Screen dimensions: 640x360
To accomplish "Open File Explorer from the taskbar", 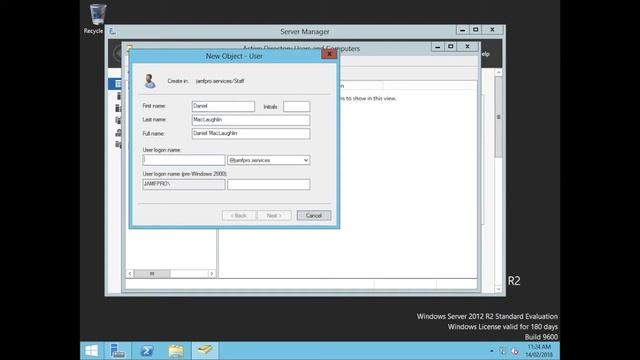I will (x=176, y=351).
